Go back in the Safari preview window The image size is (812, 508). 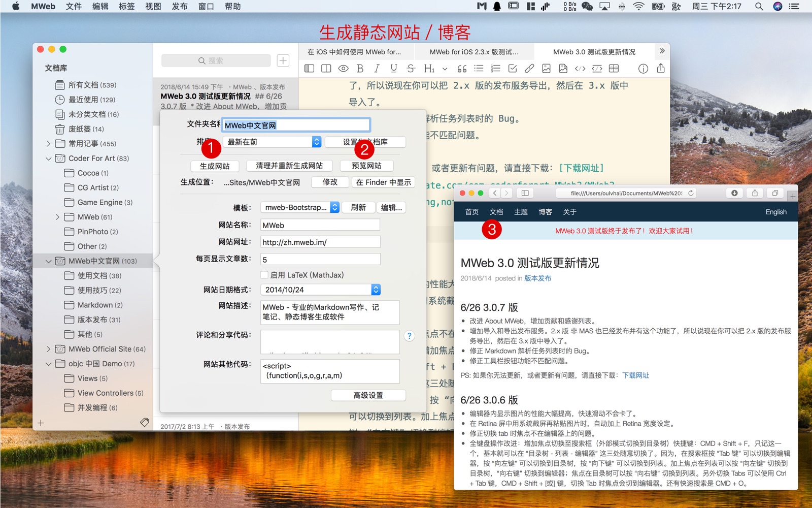pos(495,193)
